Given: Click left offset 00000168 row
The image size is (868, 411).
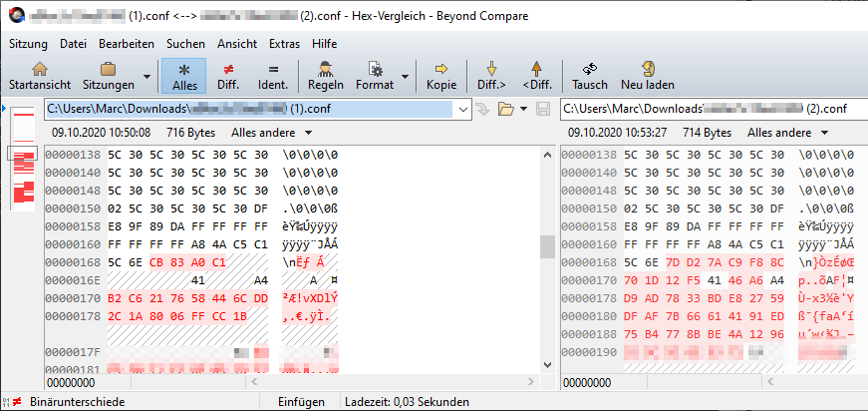Looking at the screenshot, I should click(x=191, y=262).
